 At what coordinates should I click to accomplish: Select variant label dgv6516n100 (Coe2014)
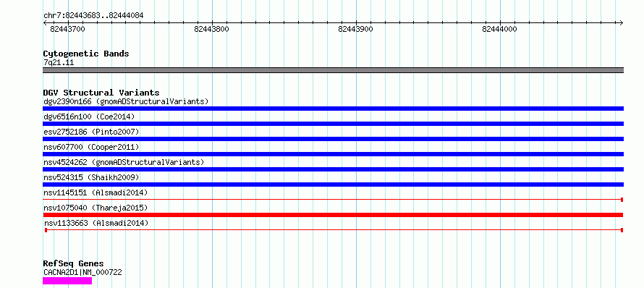(89, 117)
